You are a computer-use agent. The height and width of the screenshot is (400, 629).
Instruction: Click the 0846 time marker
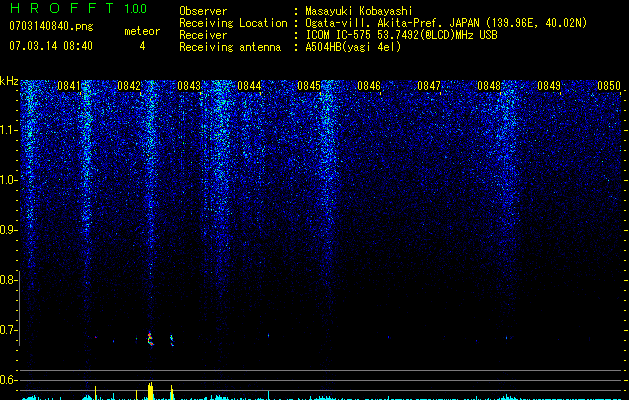click(x=369, y=86)
